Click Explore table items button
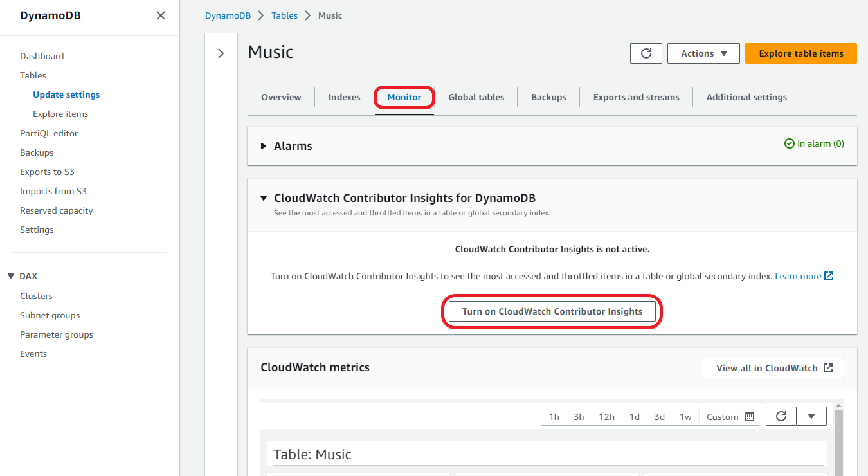Image resolution: width=868 pixels, height=476 pixels. (800, 53)
